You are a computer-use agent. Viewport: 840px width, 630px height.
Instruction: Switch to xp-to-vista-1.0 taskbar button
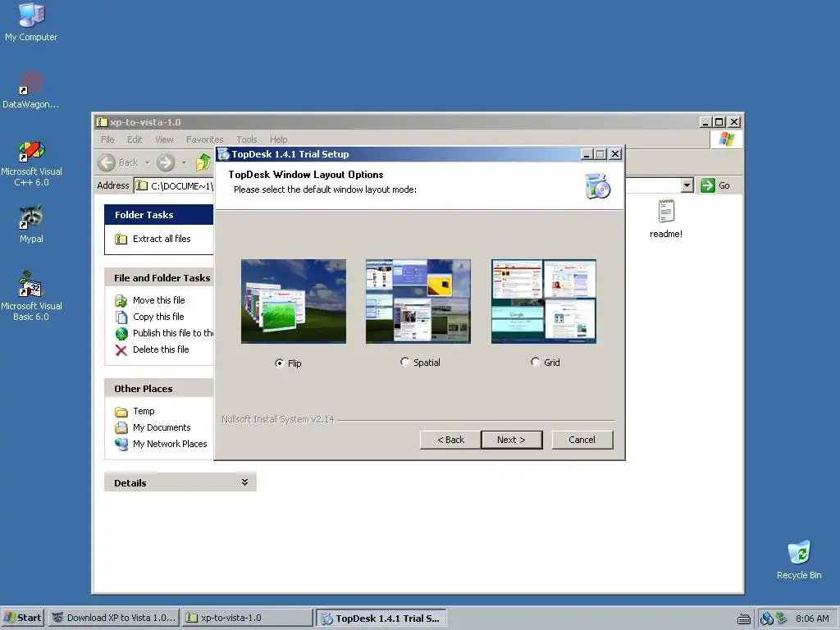(x=247, y=618)
